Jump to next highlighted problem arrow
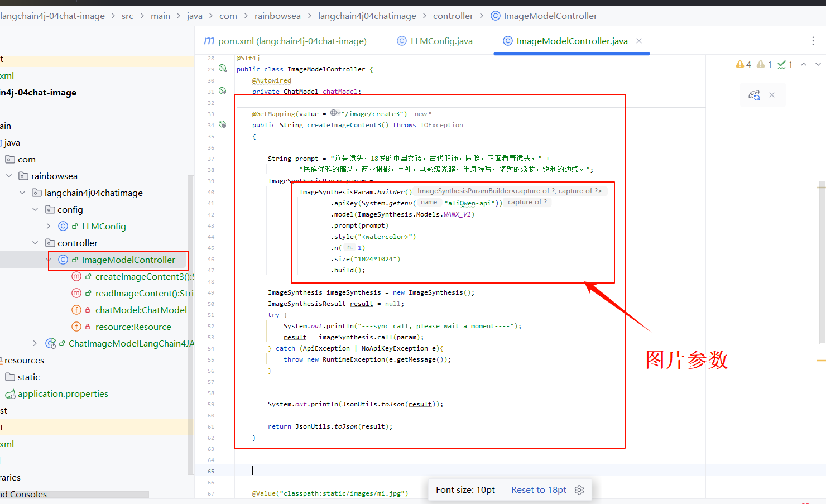Image resolution: width=826 pixels, height=504 pixels. tap(818, 65)
